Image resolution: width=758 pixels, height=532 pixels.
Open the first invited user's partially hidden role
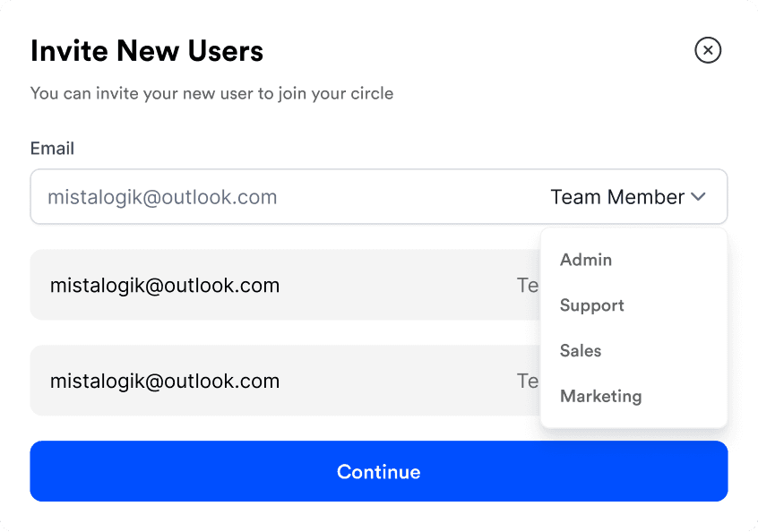[x=528, y=285]
